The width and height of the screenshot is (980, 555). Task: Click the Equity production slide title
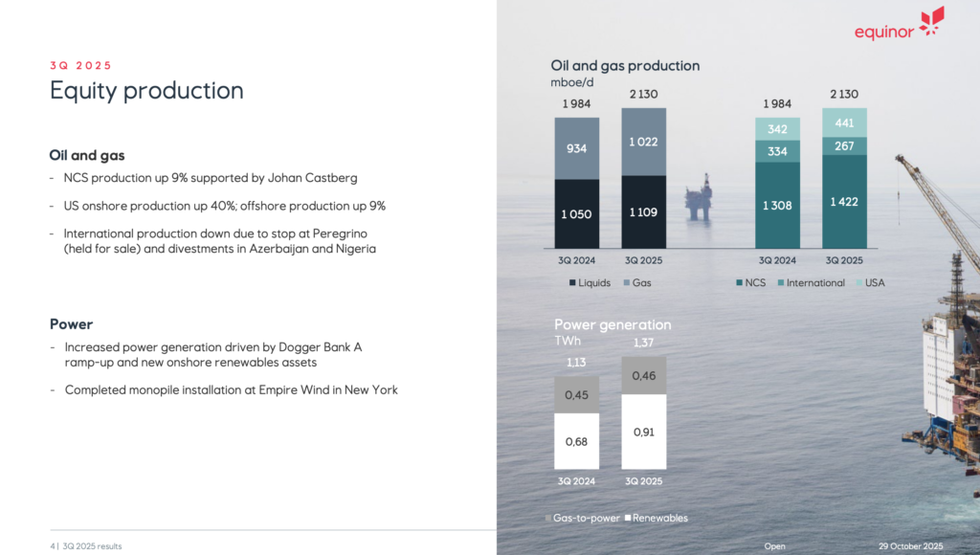coord(146,91)
